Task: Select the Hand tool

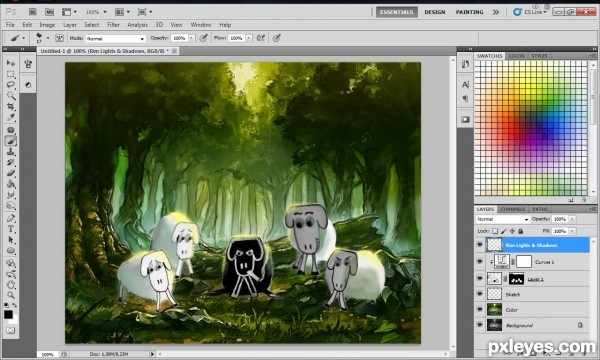Action: point(11,285)
